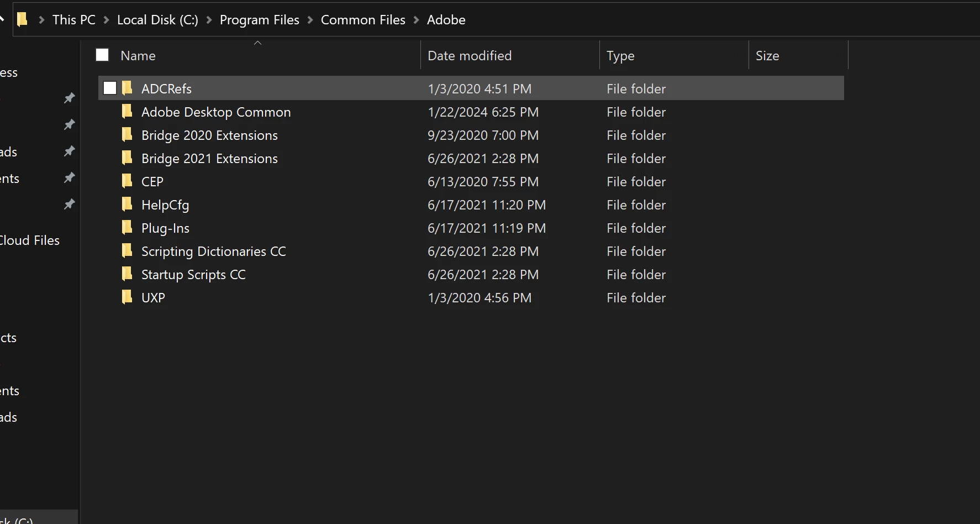The height and width of the screenshot is (524, 980).
Task: Select the Bridge 2021 Extensions folder name
Action: (x=209, y=158)
